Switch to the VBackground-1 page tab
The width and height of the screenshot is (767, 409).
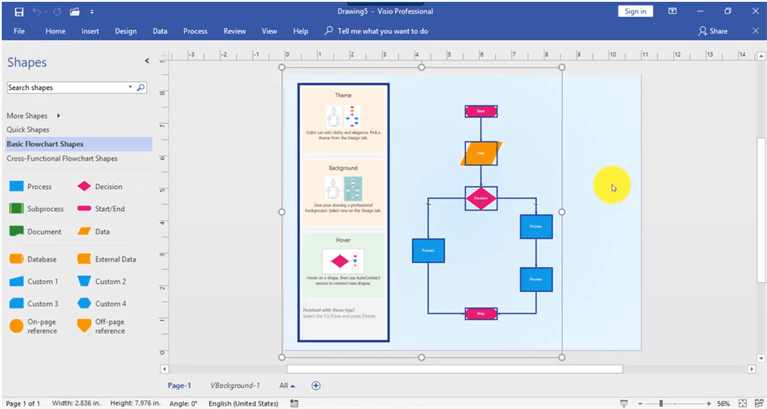[x=234, y=385]
